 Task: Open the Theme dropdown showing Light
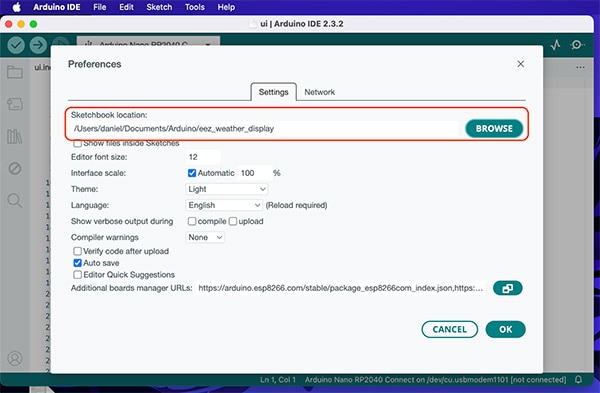point(227,189)
